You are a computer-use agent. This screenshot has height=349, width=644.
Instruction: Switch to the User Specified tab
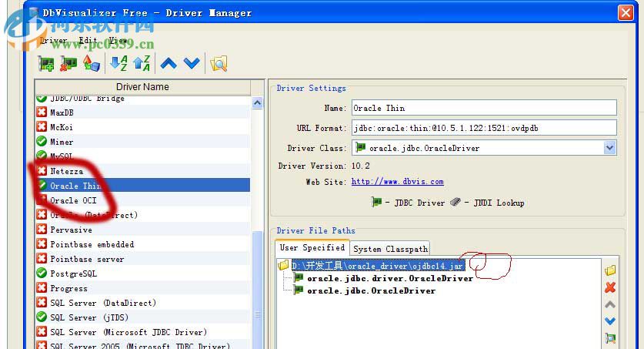pyautogui.click(x=312, y=248)
